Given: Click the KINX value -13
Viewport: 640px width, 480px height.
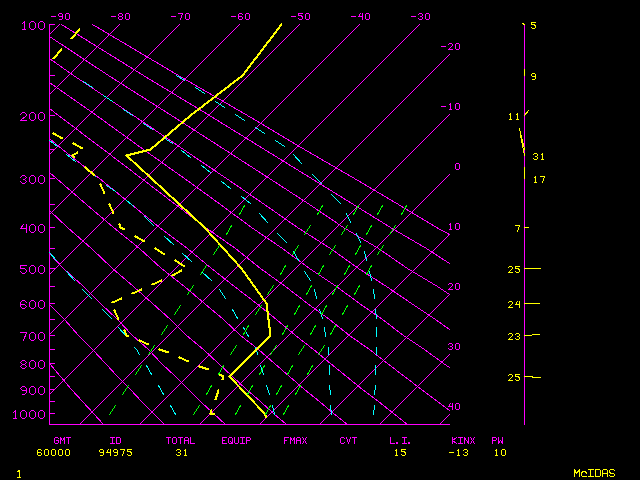Looking at the screenshot, I should (x=461, y=453).
